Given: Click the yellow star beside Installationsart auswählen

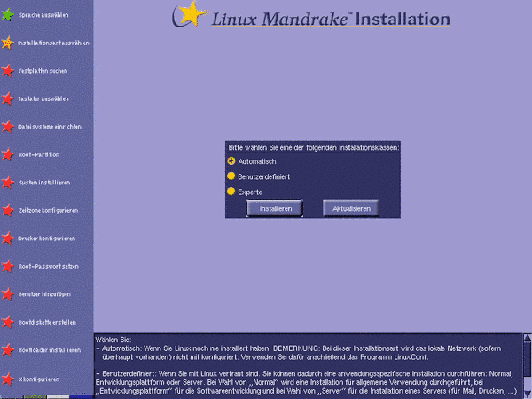Looking at the screenshot, I should tap(7, 43).
